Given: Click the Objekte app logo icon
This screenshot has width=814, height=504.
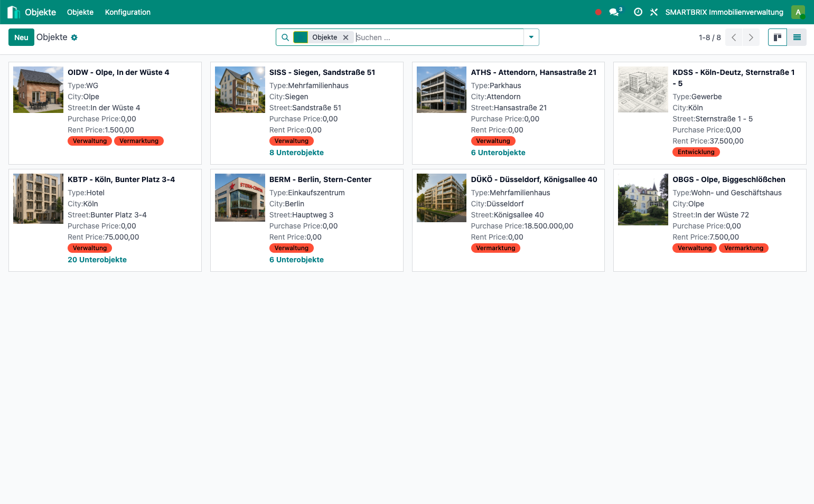Looking at the screenshot, I should 13,12.
